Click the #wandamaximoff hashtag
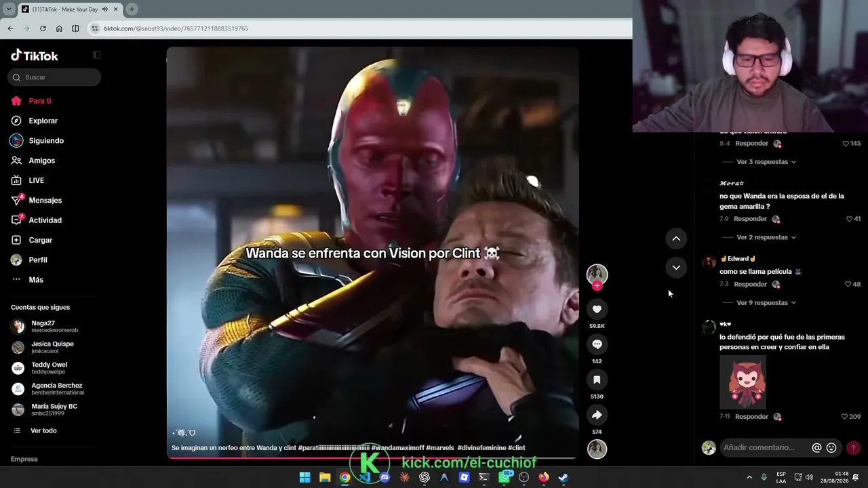Viewport: 868px width, 488px height. (x=397, y=448)
